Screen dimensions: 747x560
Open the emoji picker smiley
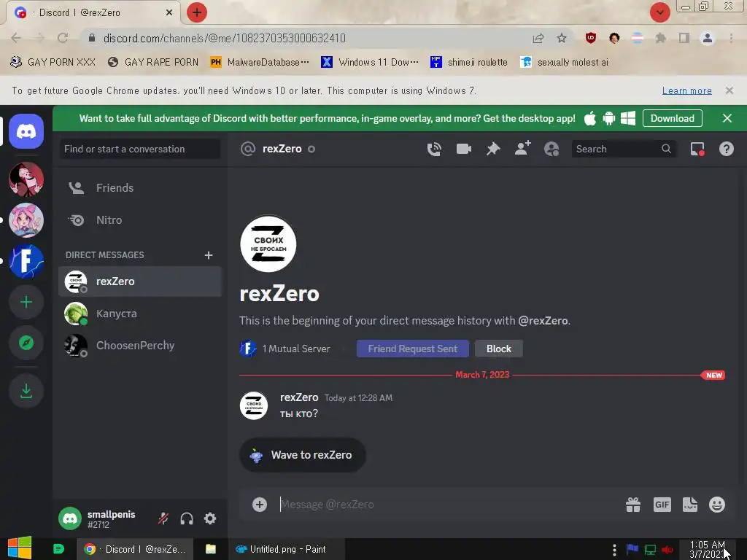pyautogui.click(x=717, y=505)
